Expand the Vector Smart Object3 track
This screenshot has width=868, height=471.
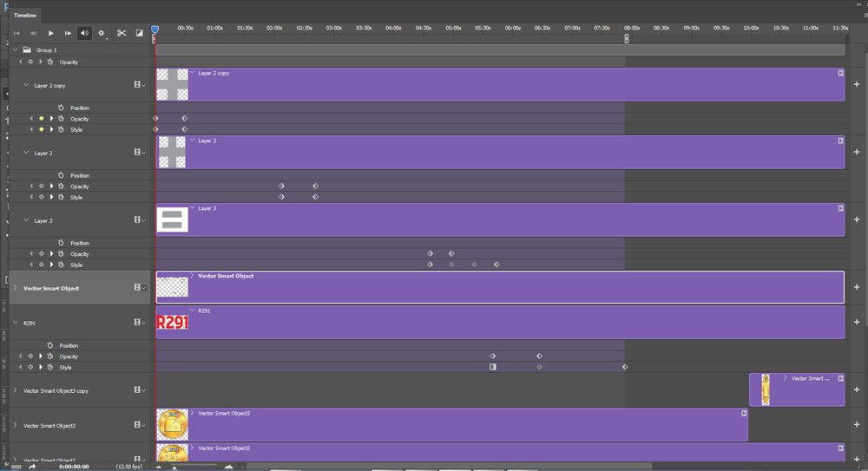(16, 426)
